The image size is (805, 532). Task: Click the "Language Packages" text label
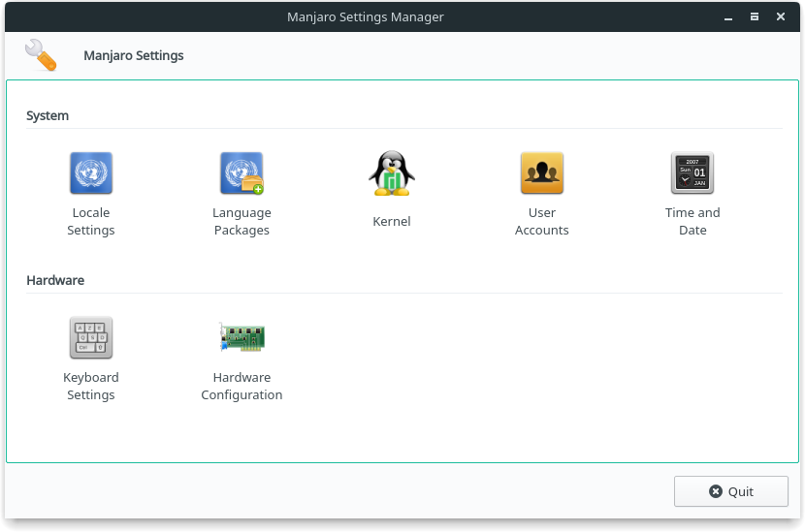click(241, 222)
